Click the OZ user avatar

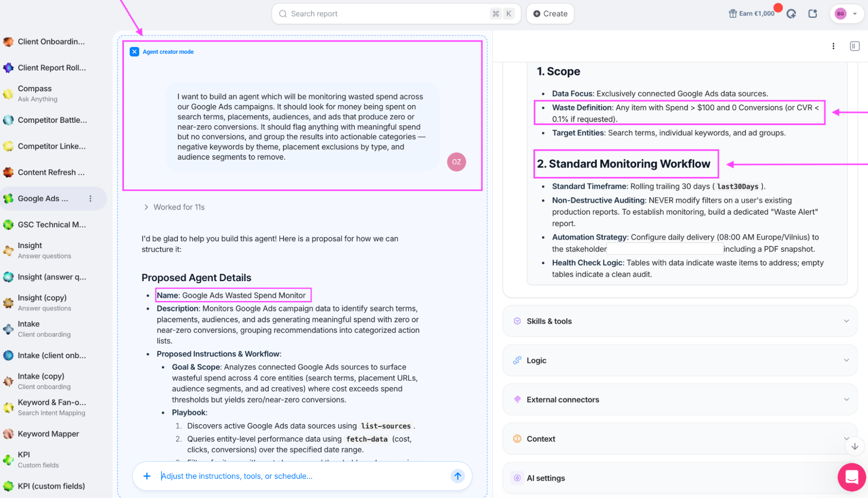456,162
